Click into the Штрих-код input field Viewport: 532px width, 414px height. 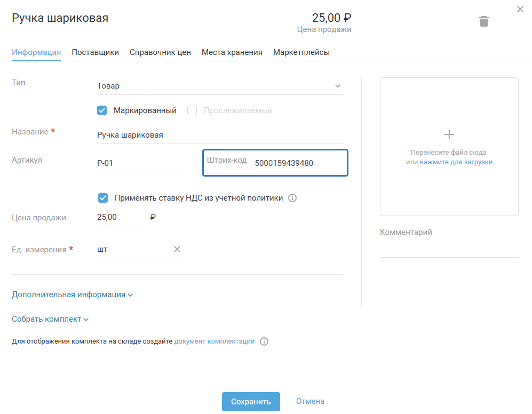pyautogui.click(x=298, y=163)
